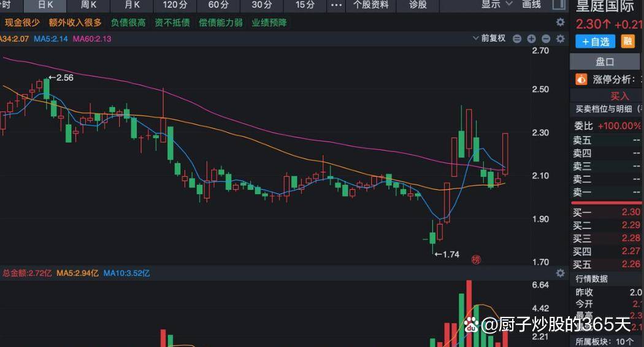Image resolution: width=644 pixels, height=347 pixels.
Task: Expand more periods via the ellipsis button
Action: coord(335,4)
